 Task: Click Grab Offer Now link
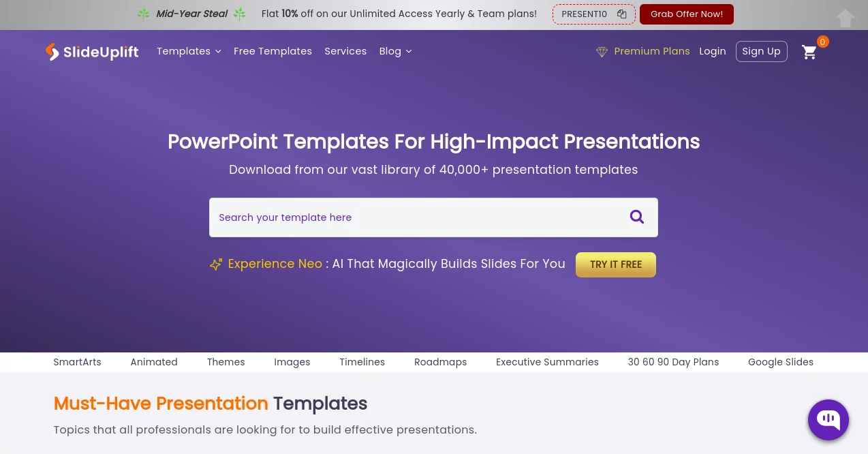tap(687, 14)
